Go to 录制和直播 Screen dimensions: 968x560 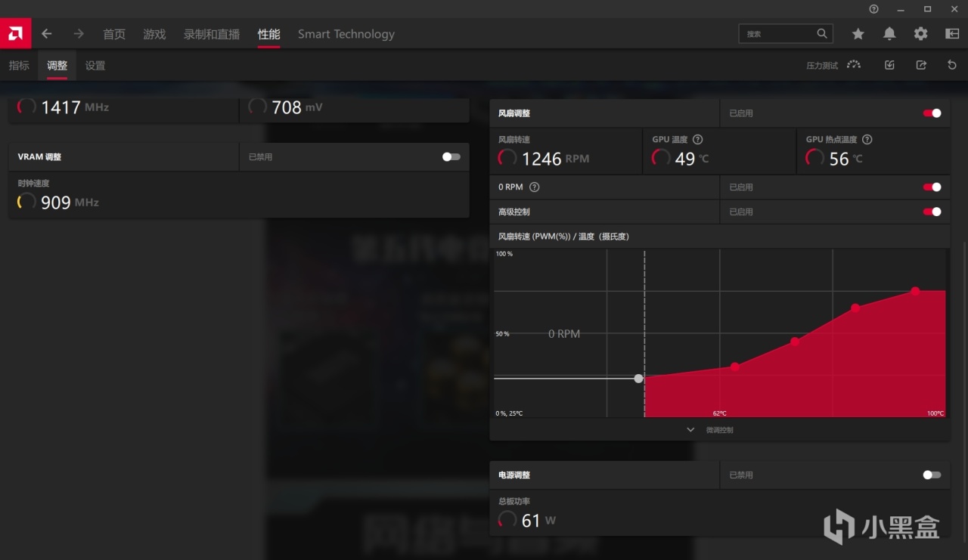[212, 34]
